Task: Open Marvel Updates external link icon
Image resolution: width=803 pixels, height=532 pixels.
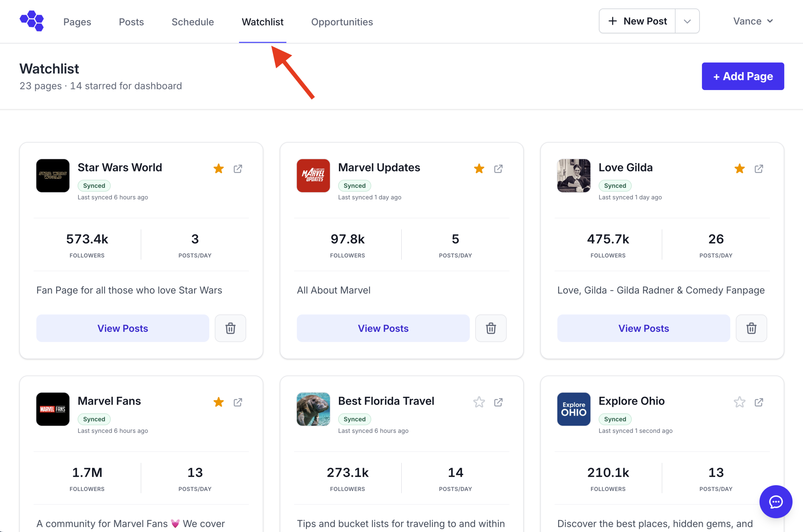Action: coord(498,169)
